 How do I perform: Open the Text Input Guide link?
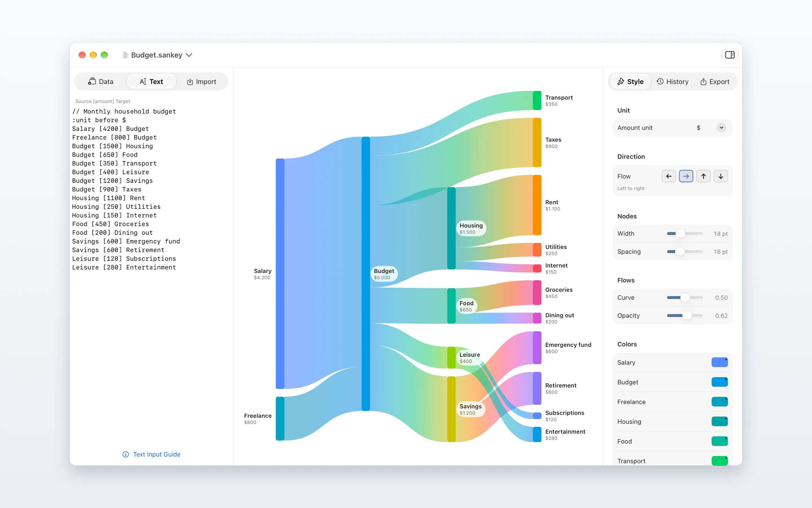(157, 454)
